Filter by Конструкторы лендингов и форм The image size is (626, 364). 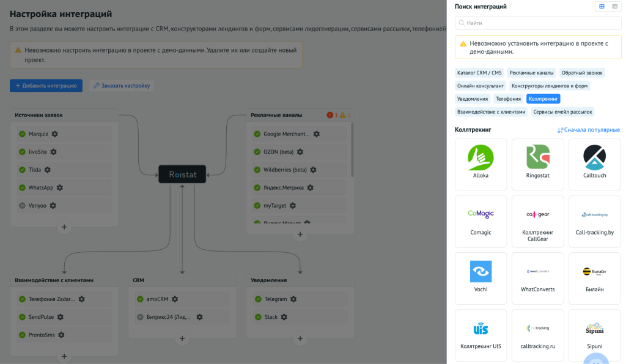(x=550, y=86)
